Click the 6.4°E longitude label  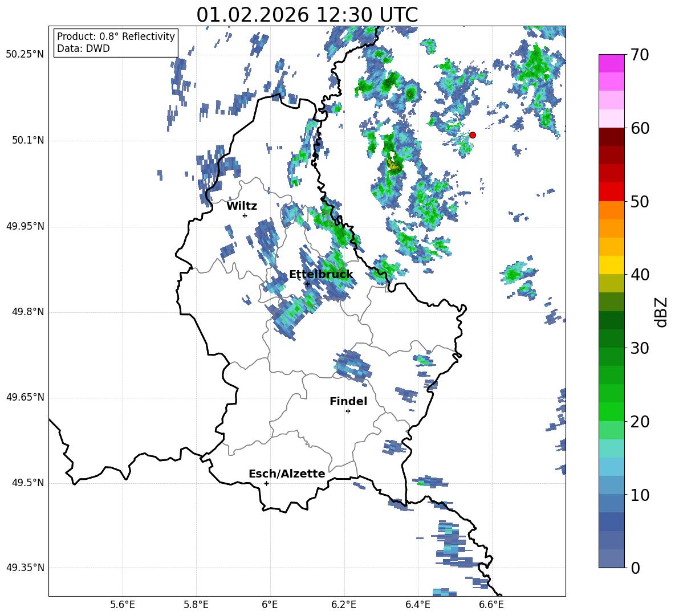417,605
